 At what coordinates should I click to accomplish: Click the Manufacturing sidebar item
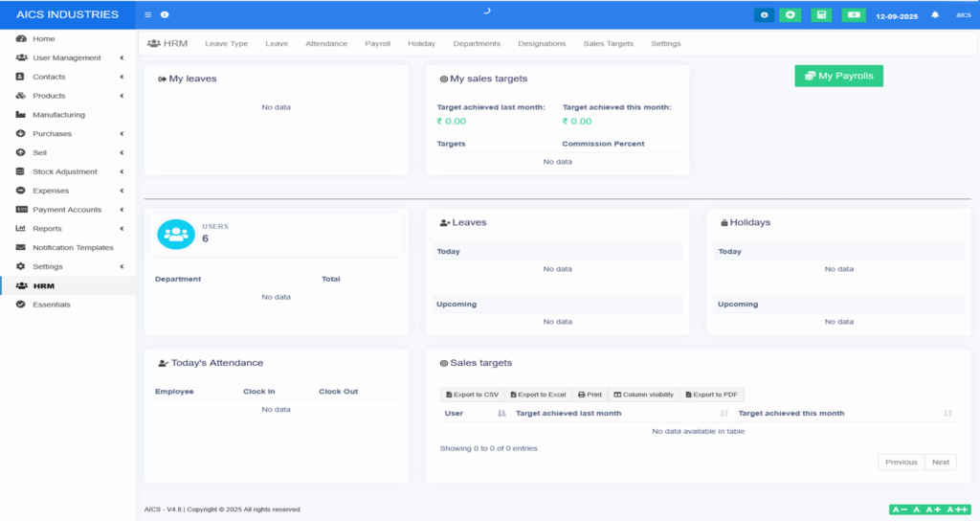pos(58,115)
